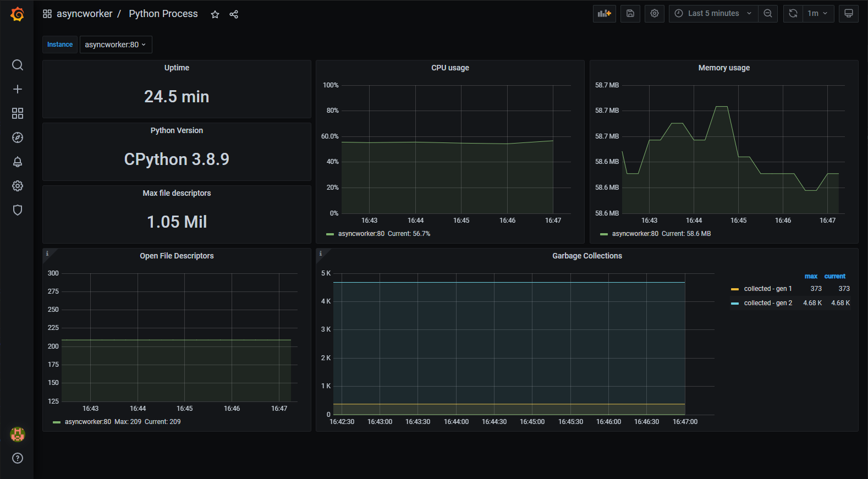Open the Explore compass icon
This screenshot has height=479, width=868.
coord(18,137)
